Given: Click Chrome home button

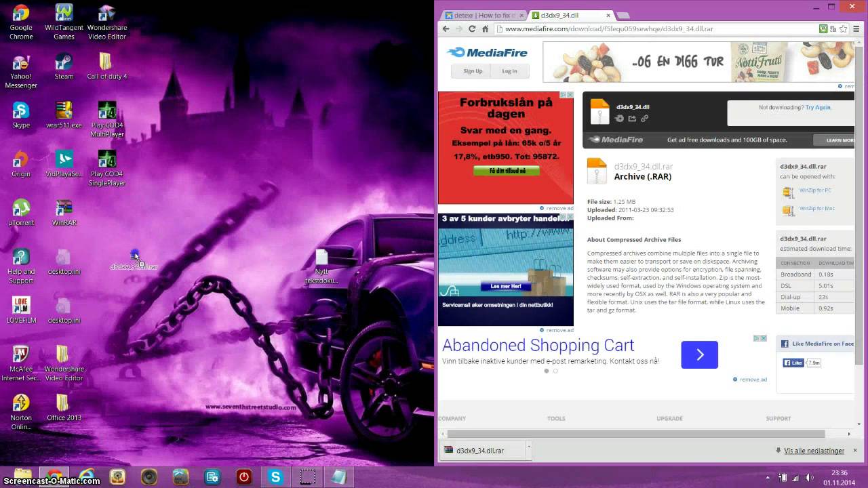Looking at the screenshot, I should pos(486,29).
